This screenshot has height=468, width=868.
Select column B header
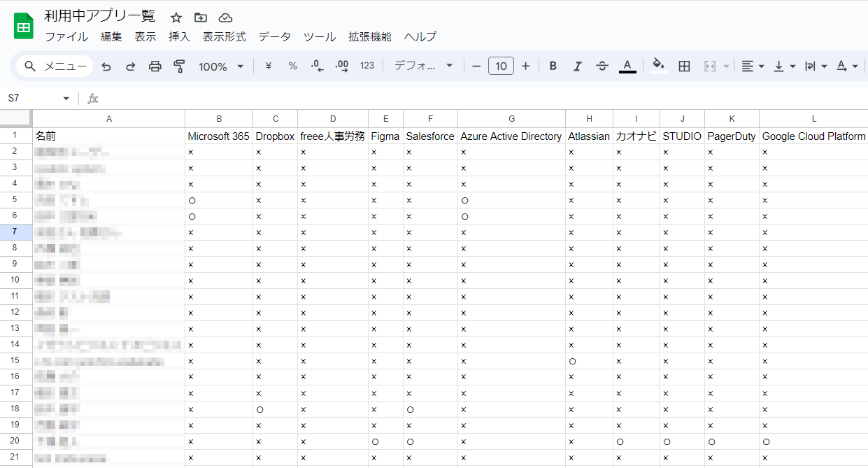(219, 119)
